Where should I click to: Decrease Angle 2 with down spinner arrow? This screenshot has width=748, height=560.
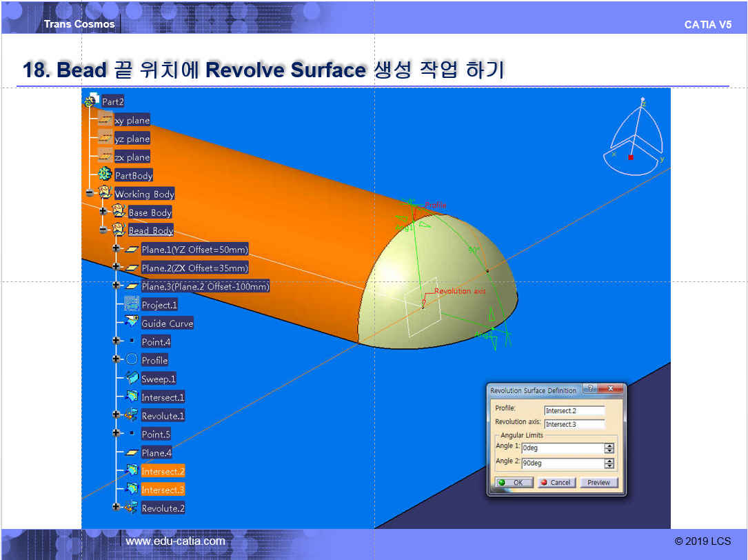609,467
